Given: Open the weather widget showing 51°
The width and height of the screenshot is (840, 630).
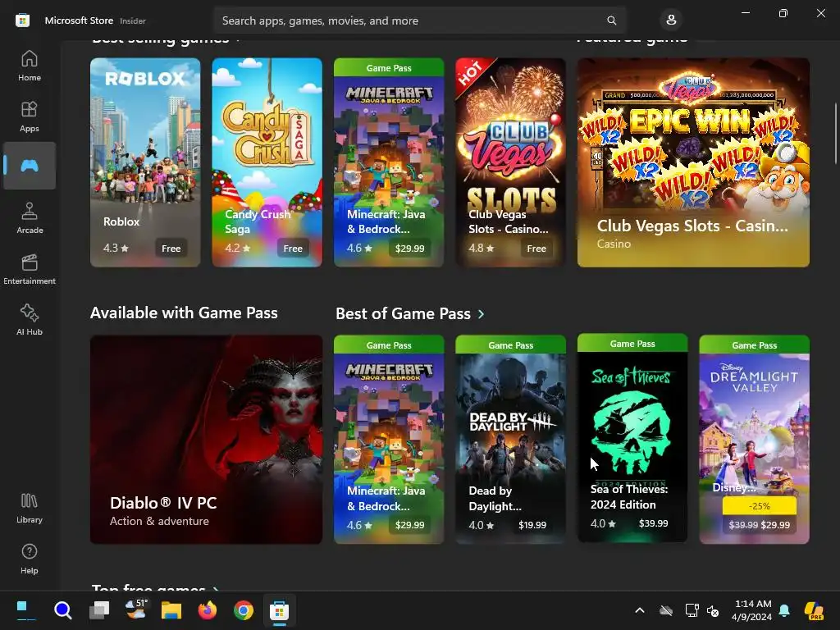Looking at the screenshot, I should [135, 610].
